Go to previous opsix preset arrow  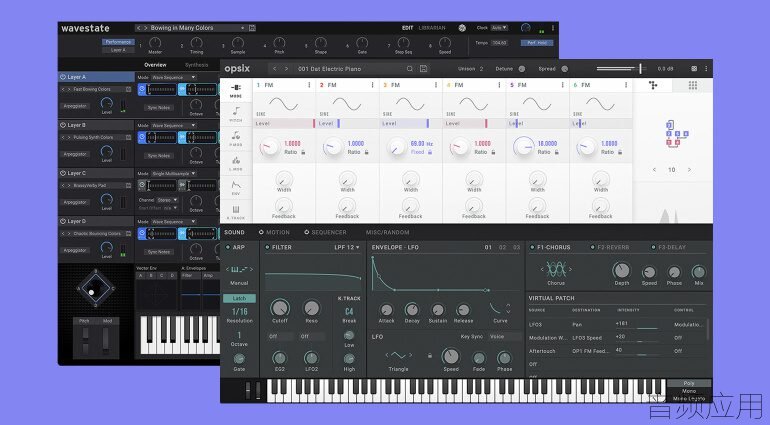tap(275, 69)
